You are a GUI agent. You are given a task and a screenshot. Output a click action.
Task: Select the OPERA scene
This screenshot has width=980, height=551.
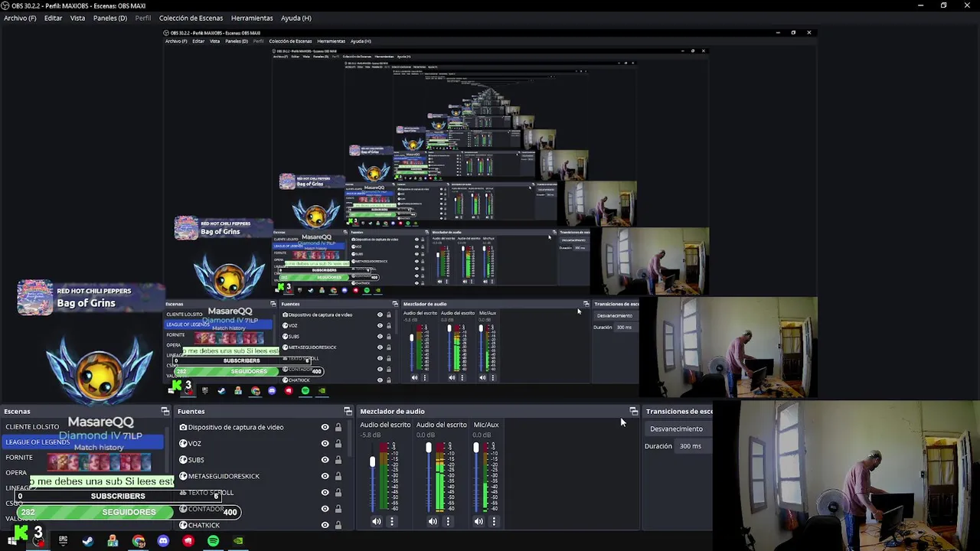pyautogui.click(x=16, y=473)
